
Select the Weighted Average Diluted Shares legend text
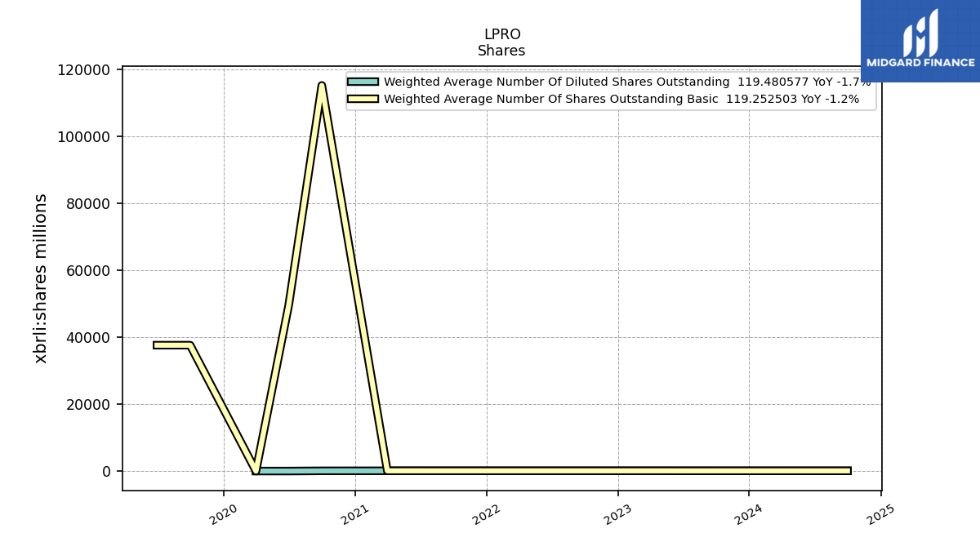tap(627, 82)
